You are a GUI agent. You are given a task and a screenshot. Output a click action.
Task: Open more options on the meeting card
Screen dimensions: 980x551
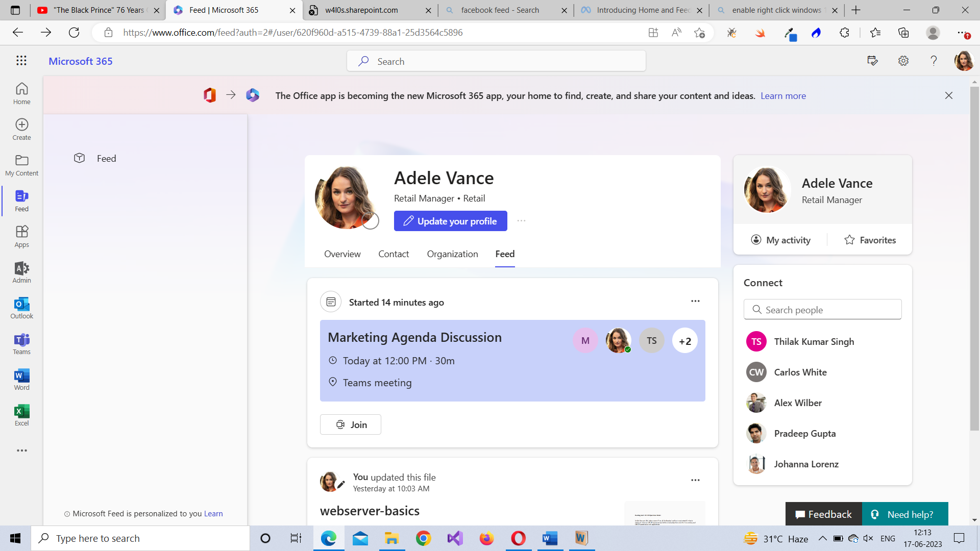pyautogui.click(x=695, y=301)
